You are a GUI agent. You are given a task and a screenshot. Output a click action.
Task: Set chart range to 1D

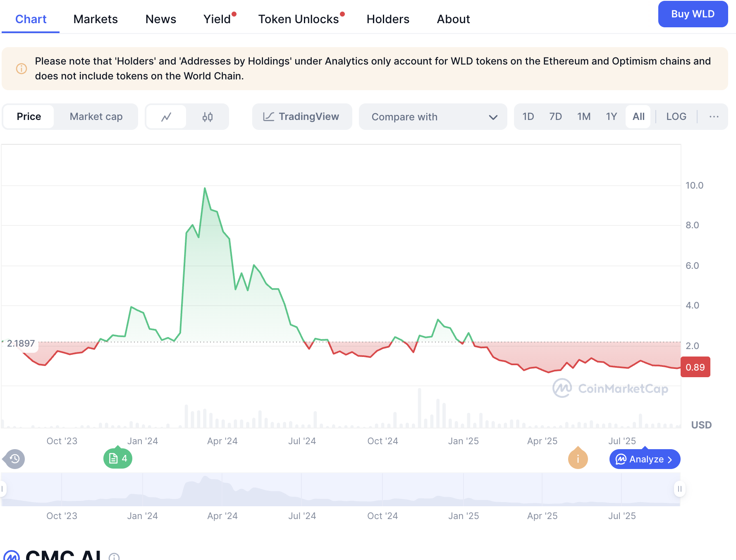click(x=528, y=117)
